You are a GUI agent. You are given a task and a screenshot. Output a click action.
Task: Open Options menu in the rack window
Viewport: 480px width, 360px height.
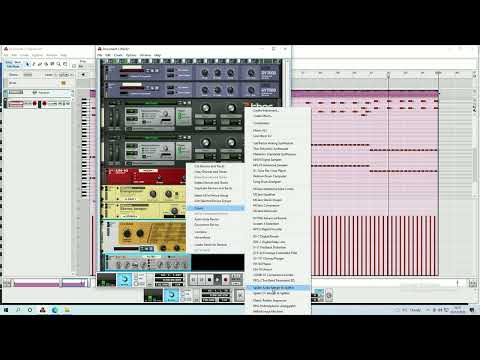point(131,55)
